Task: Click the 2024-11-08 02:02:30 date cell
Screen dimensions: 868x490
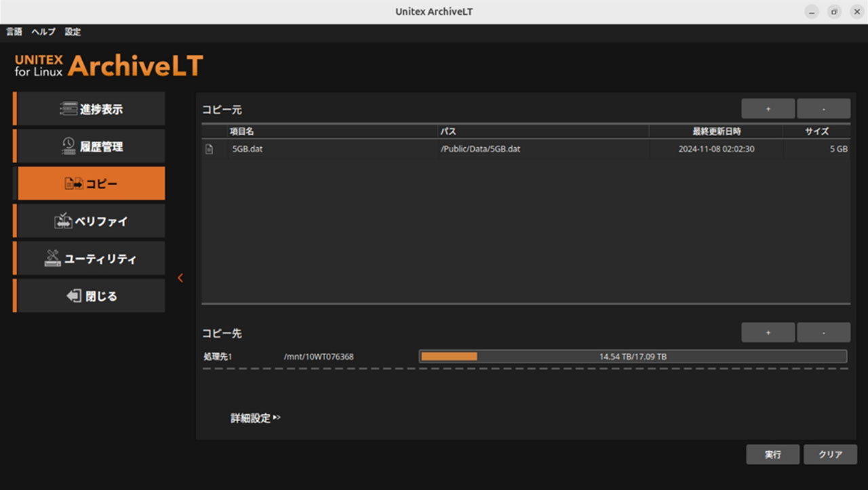Action: (716, 149)
